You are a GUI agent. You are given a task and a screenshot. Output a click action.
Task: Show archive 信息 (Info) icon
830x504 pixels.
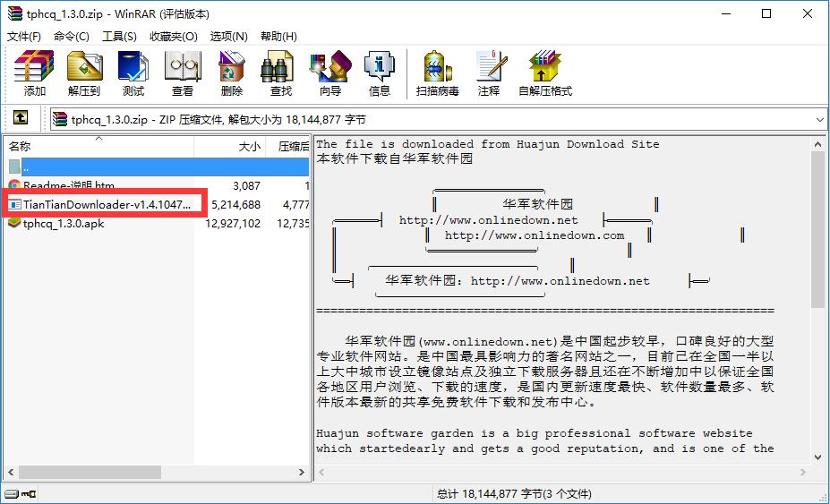pos(379,66)
